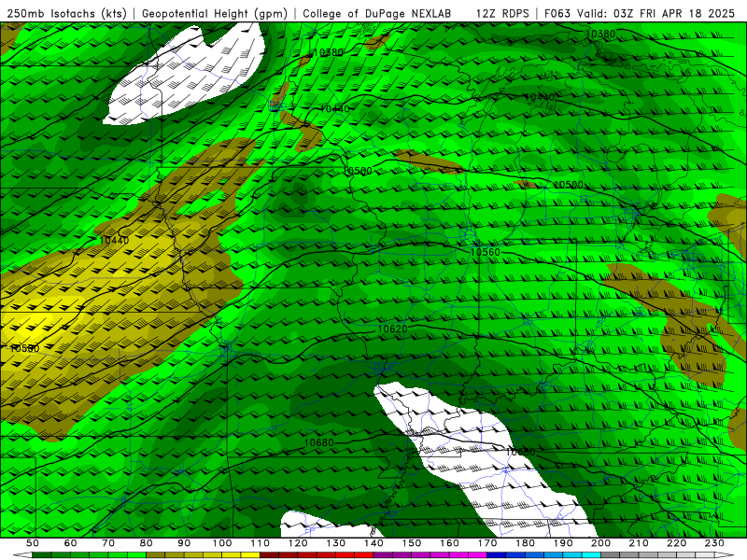
Task: Click the 110 value on the color scale
Action: [x=261, y=543]
